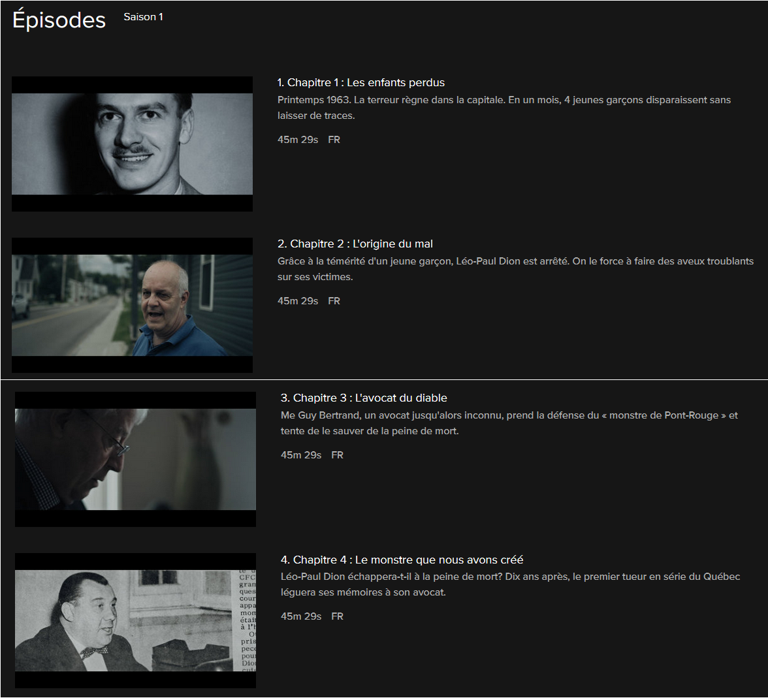Image resolution: width=768 pixels, height=700 pixels.
Task: Open the Saison 1 season selector
Action: pyautogui.click(x=143, y=17)
